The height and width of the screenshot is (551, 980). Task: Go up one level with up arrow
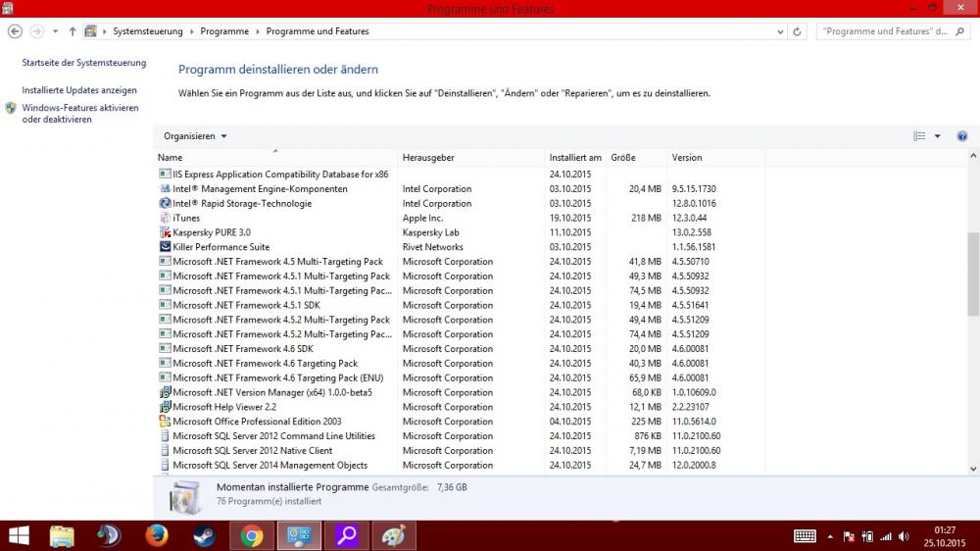[x=73, y=31]
